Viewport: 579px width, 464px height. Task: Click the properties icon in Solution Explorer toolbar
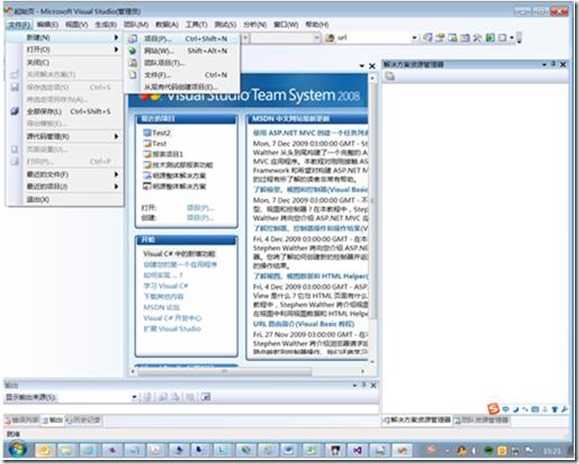(390, 76)
